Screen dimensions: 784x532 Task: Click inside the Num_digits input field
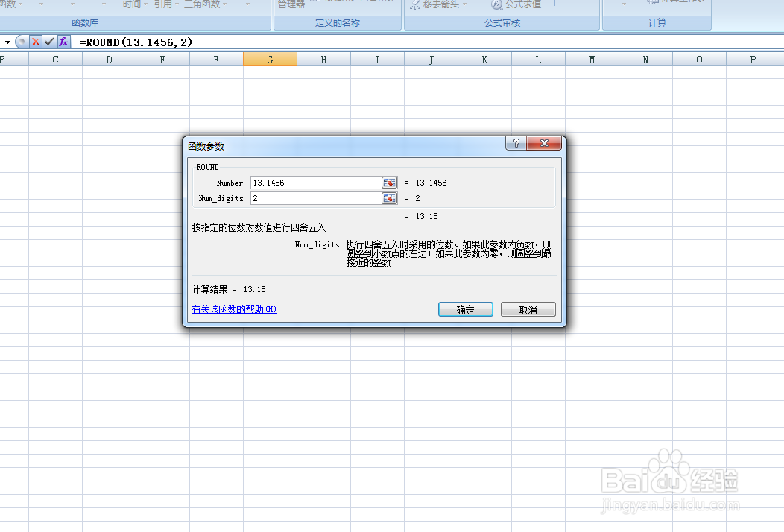(x=316, y=198)
